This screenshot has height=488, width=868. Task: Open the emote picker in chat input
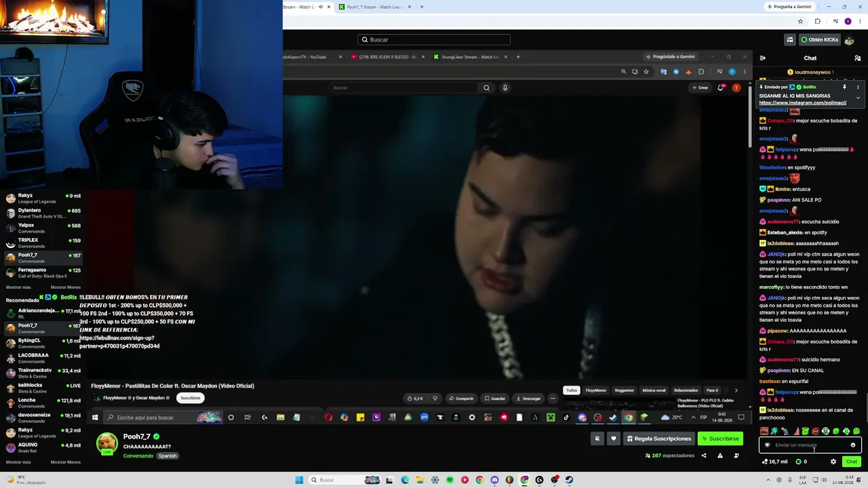(853, 445)
